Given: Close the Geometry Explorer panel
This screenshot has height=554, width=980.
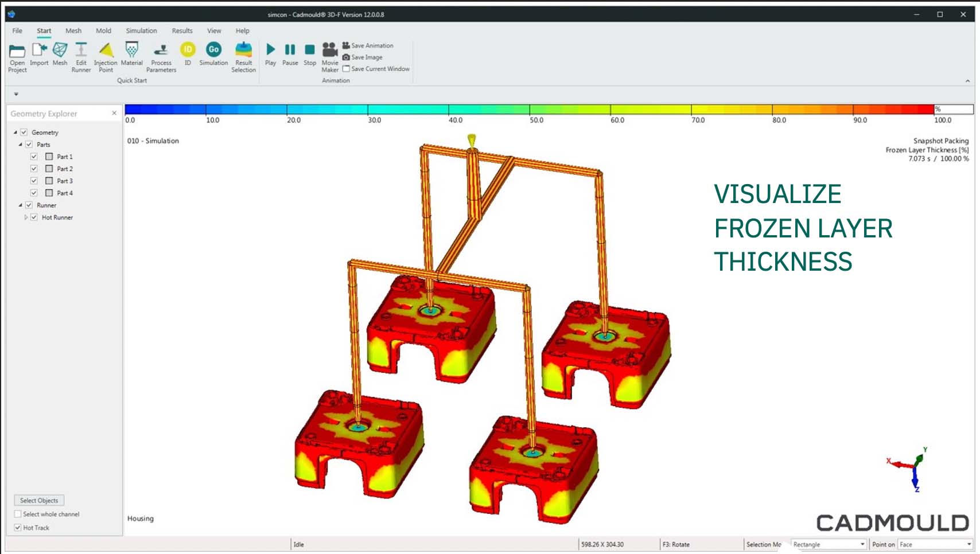Looking at the screenshot, I should [114, 113].
